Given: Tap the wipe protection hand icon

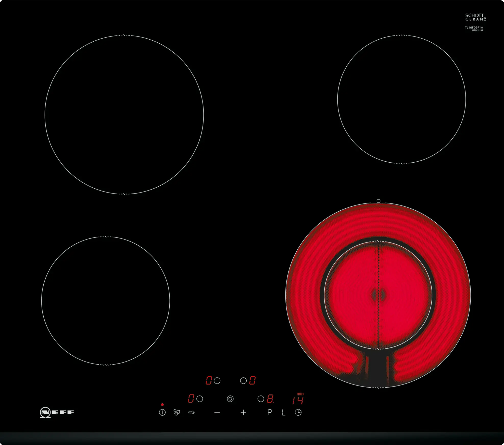Looking at the screenshot, I should pos(177,412).
